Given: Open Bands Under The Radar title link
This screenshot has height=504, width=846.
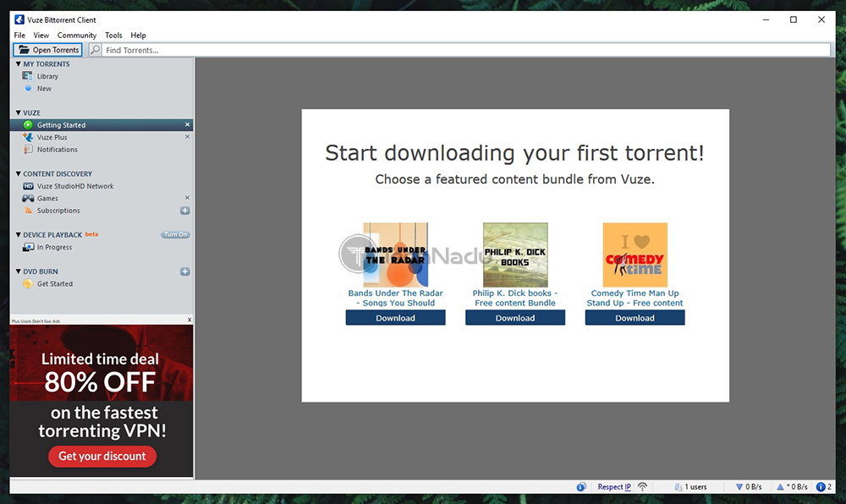Looking at the screenshot, I should coord(395,299).
